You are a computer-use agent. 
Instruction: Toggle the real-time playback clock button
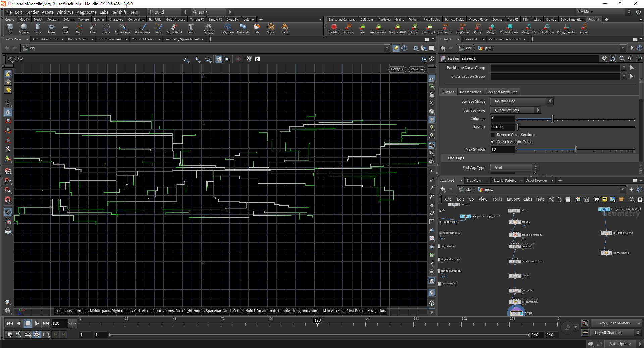[37, 334]
